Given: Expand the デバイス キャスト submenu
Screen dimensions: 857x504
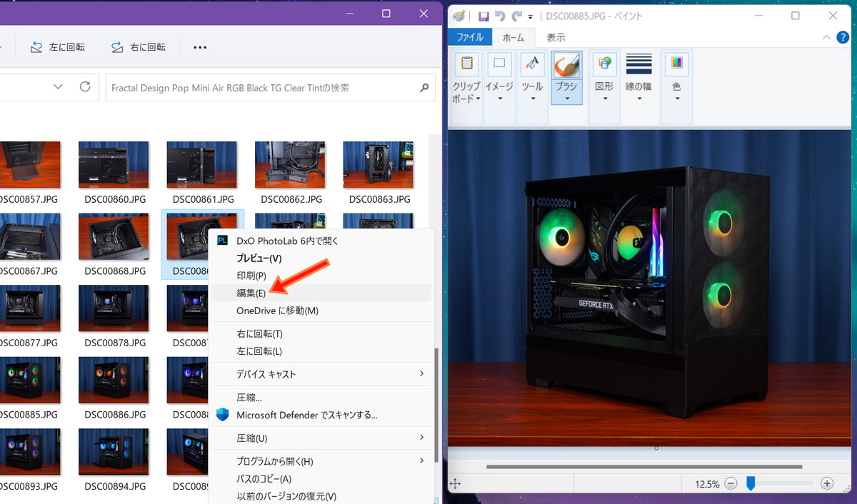Looking at the screenshot, I should 422,374.
